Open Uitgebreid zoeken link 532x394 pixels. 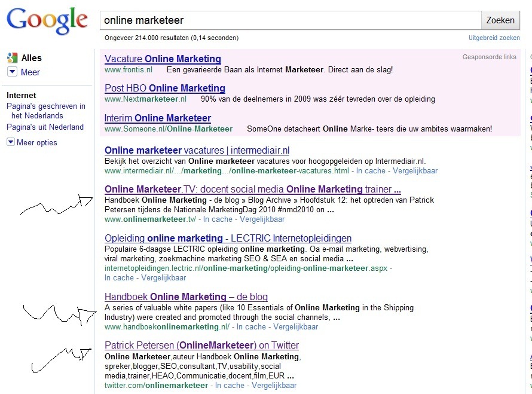click(x=494, y=38)
